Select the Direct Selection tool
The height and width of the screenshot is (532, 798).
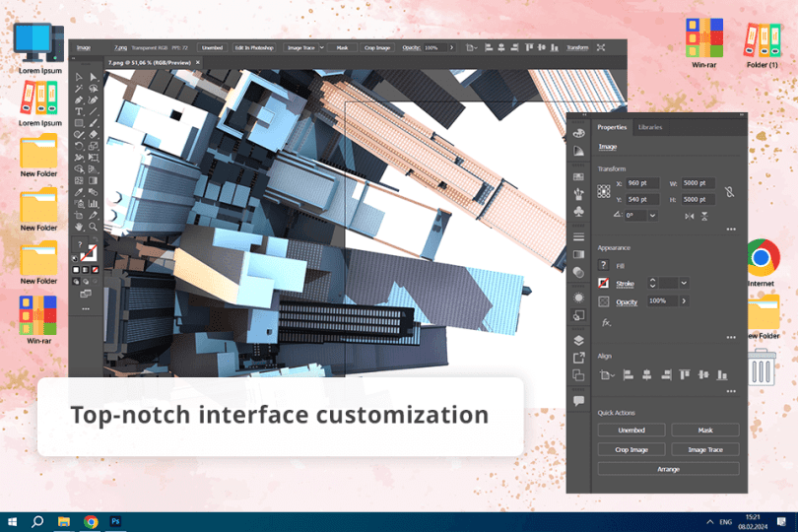(x=94, y=78)
